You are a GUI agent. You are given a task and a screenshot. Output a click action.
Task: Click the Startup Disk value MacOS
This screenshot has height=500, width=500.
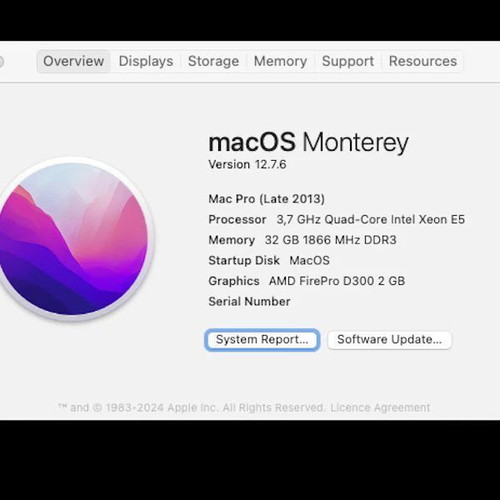(x=309, y=260)
